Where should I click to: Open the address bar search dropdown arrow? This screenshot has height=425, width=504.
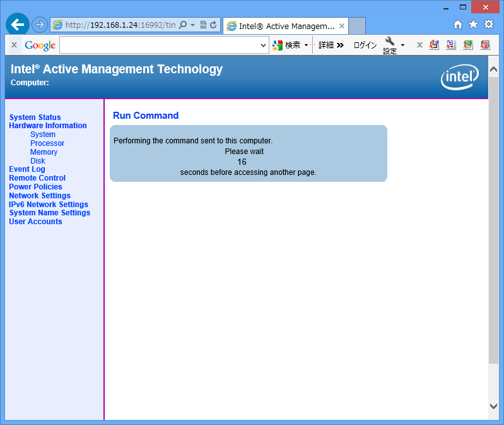(192, 25)
